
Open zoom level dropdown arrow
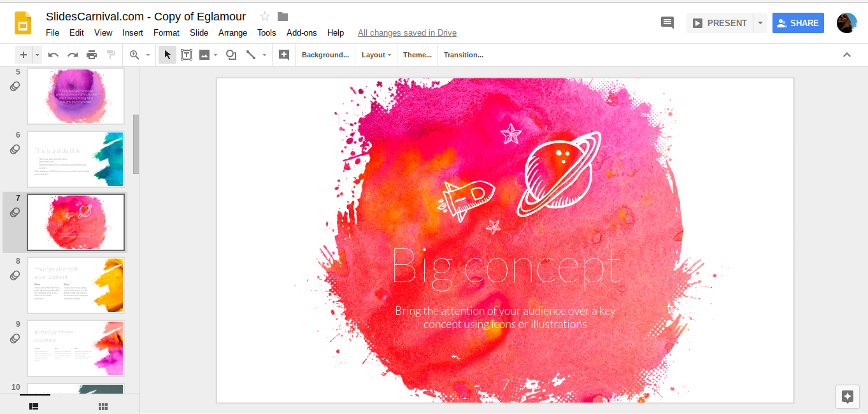(x=148, y=55)
